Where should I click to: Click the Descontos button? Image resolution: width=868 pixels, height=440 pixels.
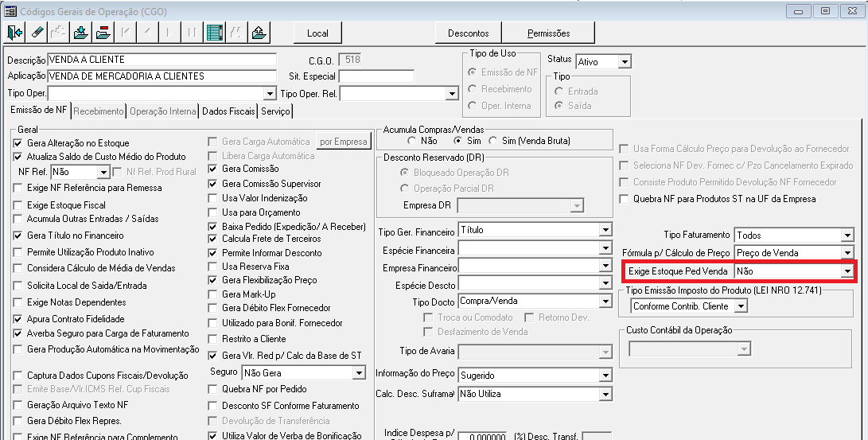coord(469,33)
